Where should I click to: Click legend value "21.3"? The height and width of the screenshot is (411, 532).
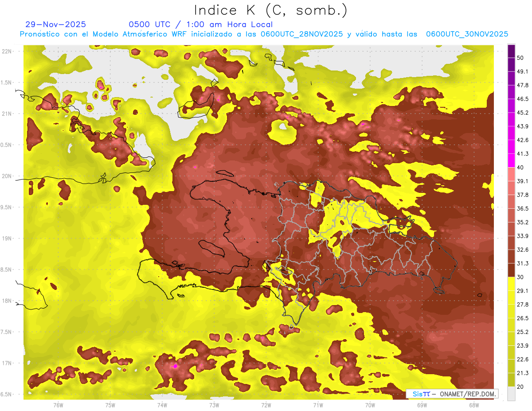[x=522, y=373]
